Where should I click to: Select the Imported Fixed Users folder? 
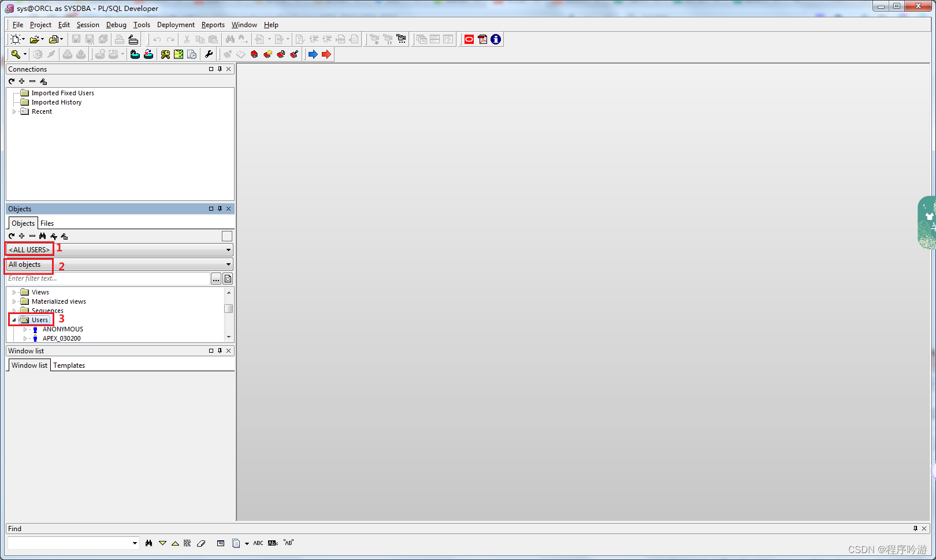(62, 93)
